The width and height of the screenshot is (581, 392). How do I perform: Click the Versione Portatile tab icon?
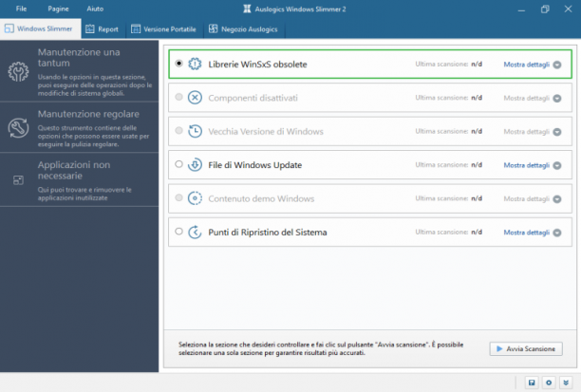[x=136, y=28]
